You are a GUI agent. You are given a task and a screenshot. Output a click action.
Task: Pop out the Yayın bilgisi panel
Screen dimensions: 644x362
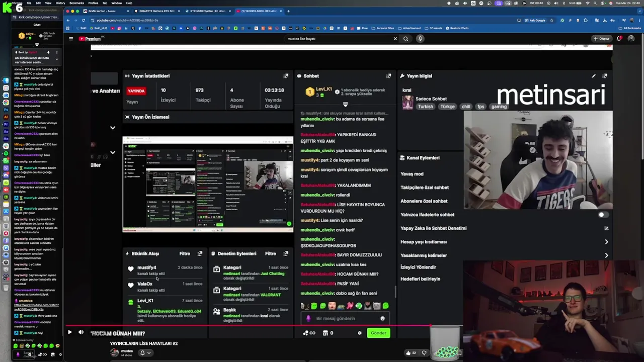pyautogui.click(x=605, y=76)
